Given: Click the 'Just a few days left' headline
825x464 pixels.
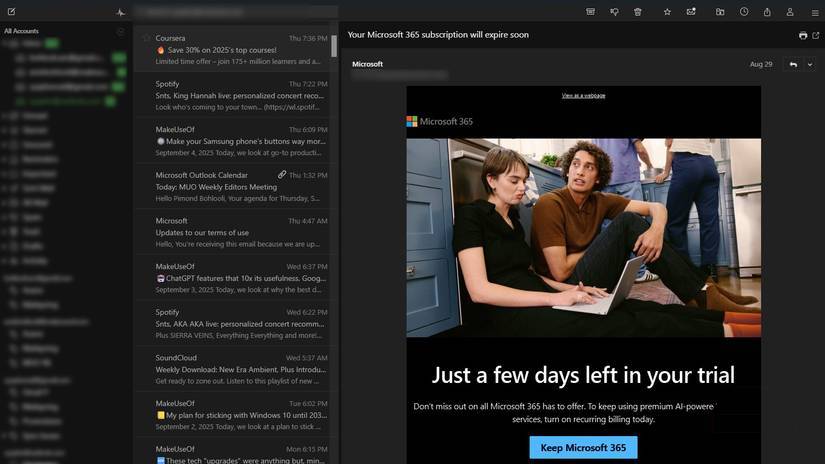Looking at the screenshot, I should (x=583, y=375).
